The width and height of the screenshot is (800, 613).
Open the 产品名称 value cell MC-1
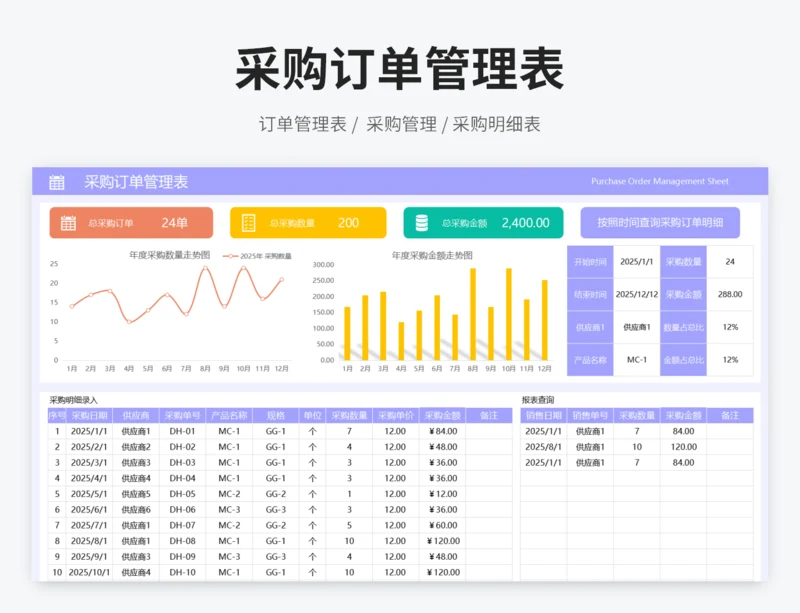point(636,360)
